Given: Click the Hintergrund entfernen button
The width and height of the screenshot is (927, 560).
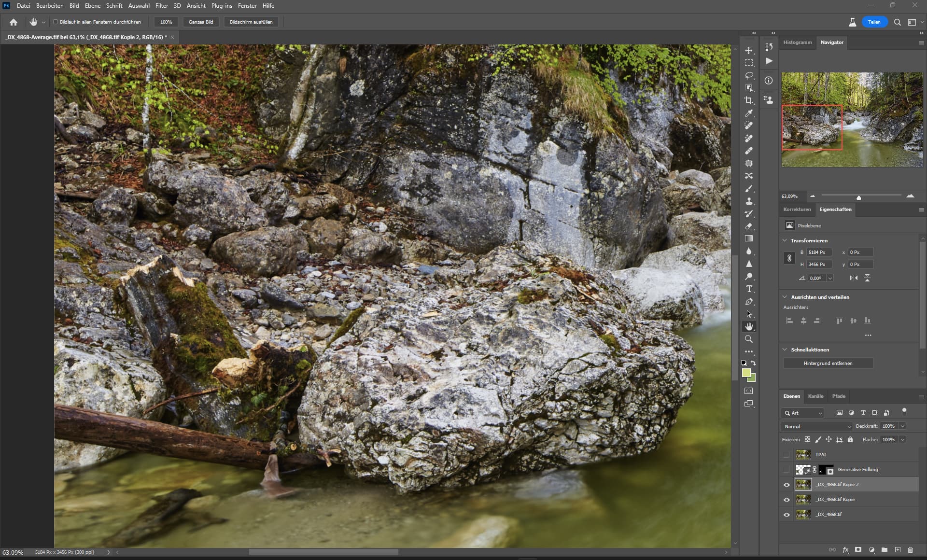Looking at the screenshot, I should pyautogui.click(x=828, y=363).
